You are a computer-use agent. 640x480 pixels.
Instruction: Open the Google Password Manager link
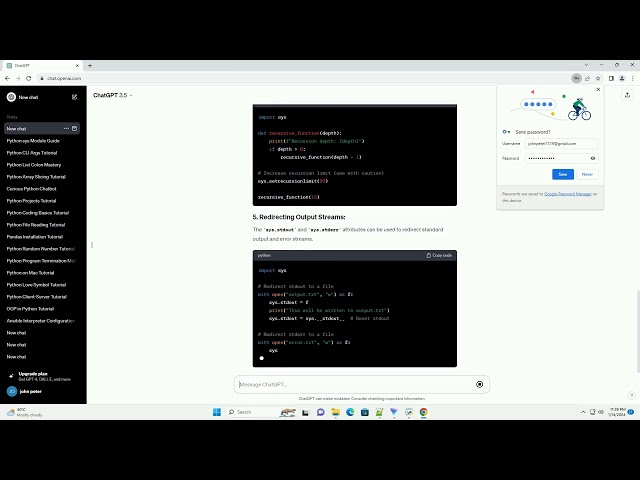[x=568, y=194]
